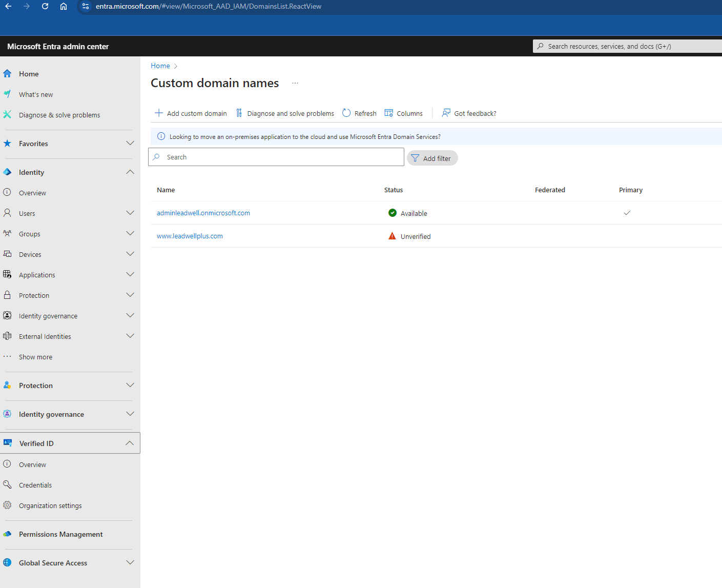Open Overview under Identity

(x=32, y=193)
